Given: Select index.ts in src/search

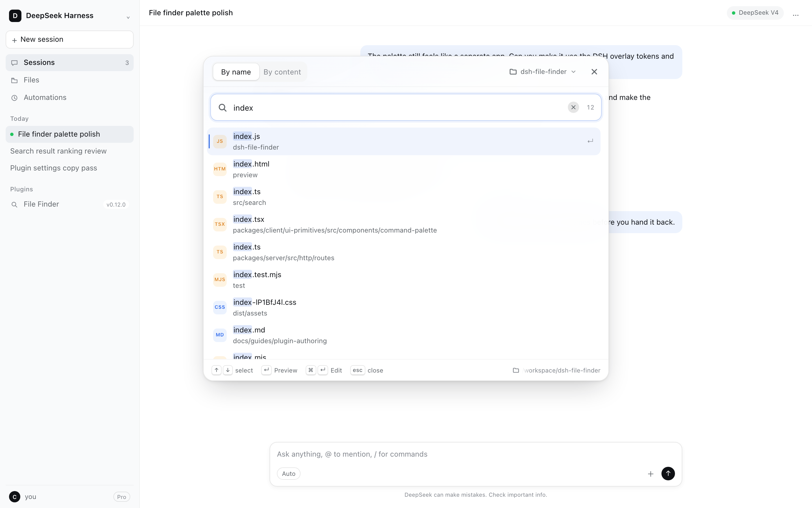Looking at the screenshot, I should pyautogui.click(x=404, y=196).
